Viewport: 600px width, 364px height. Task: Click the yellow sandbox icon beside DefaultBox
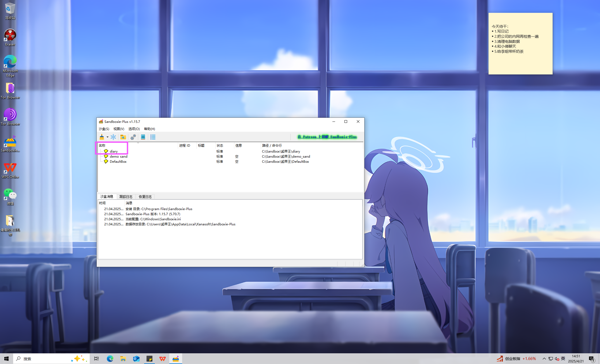click(x=106, y=161)
